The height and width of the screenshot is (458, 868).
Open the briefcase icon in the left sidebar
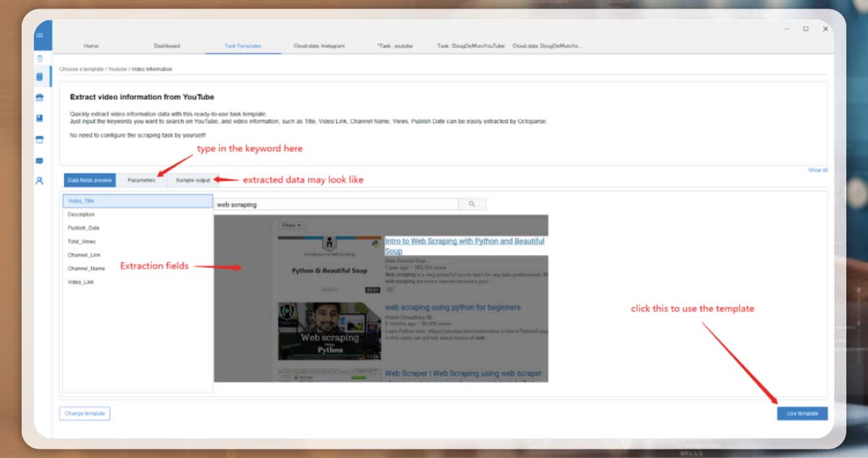point(39,97)
